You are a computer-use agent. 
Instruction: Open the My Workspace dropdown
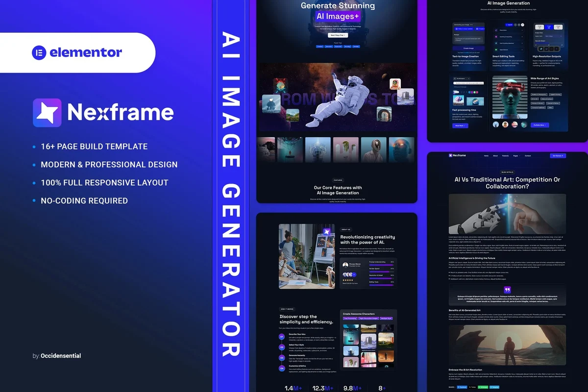click(x=462, y=78)
